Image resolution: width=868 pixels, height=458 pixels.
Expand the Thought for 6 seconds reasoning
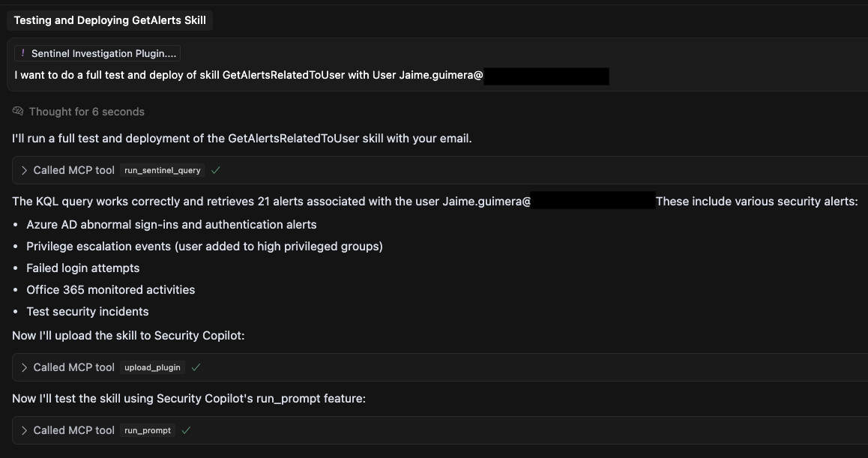[86, 111]
